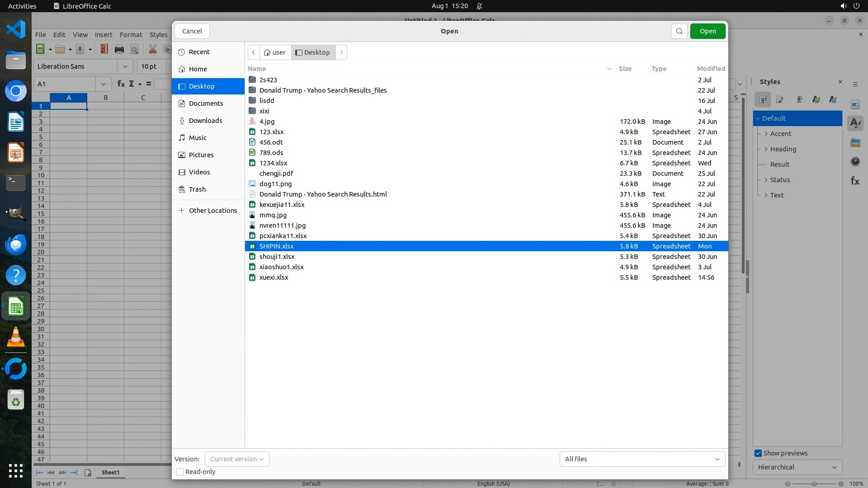868x488 pixels.
Task: Open the All files filter dropdown
Action: 642,459
